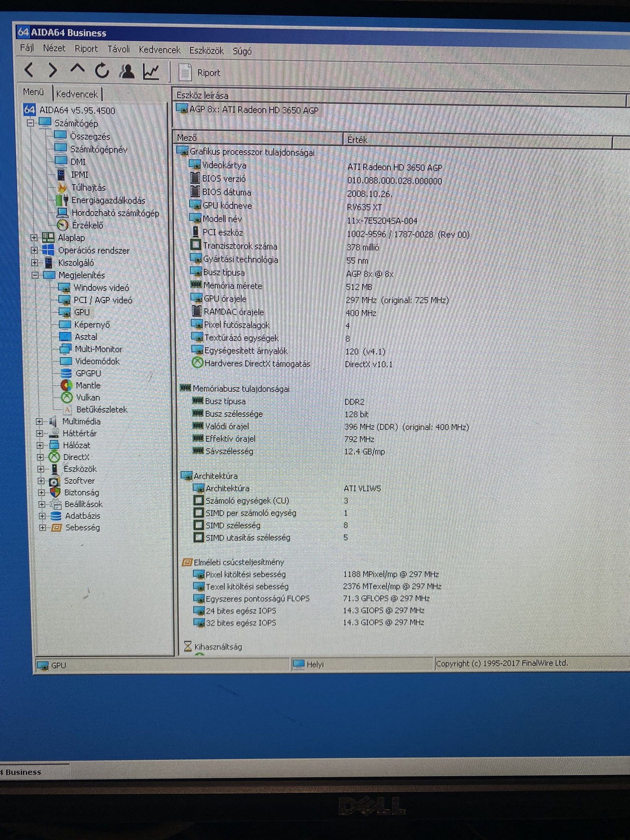Open the Kedvencek menu in menu bar
This screenshot has width=630, height=840.
click(x=160, y=50)
